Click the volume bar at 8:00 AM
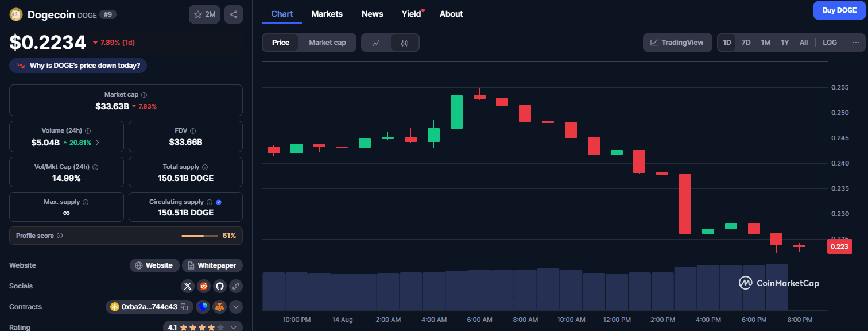The height and width of the screenshot is (331, 868). pos(525,290)
